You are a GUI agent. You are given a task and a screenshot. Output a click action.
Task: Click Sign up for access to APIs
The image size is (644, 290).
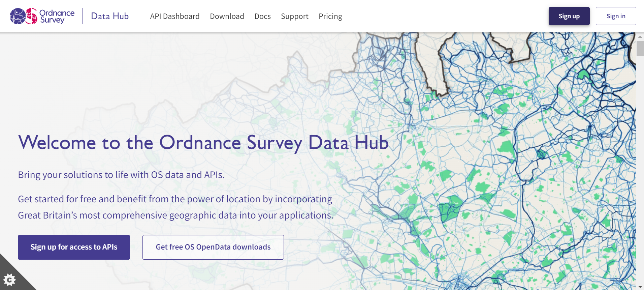pyautogui.click(x=74, y=247)
